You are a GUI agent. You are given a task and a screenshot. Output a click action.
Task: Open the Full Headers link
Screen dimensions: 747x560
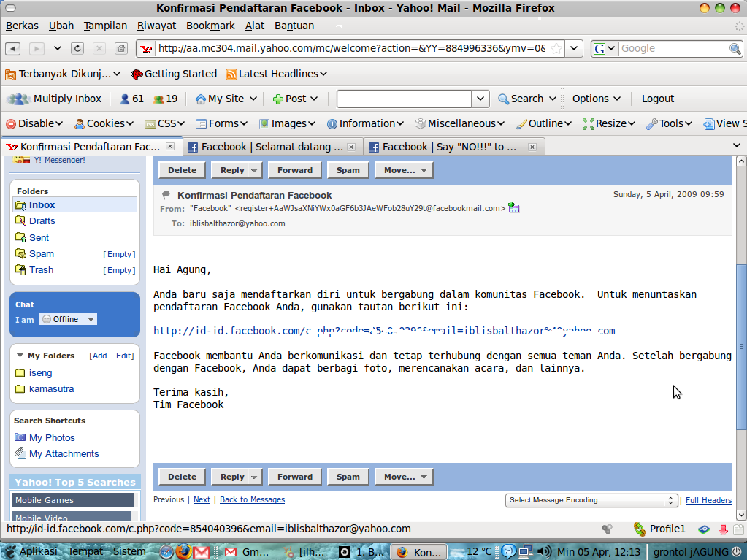[x=708, y=500]
